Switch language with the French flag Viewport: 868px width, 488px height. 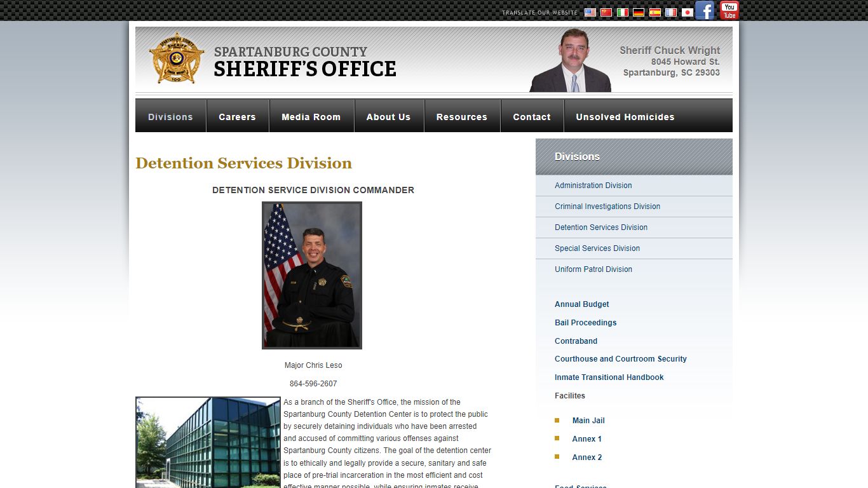tap(671, 12)
